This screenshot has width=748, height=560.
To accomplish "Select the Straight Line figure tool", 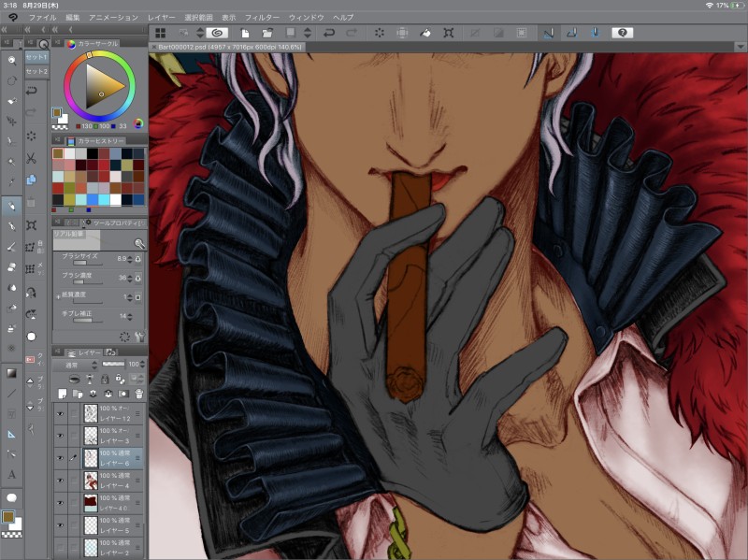I will (12, 394).
